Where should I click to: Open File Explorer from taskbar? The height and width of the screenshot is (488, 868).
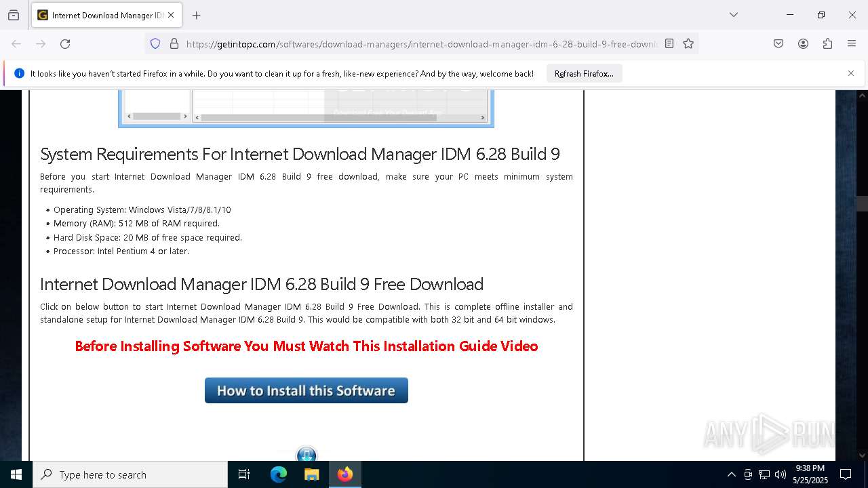pos(311,474)
